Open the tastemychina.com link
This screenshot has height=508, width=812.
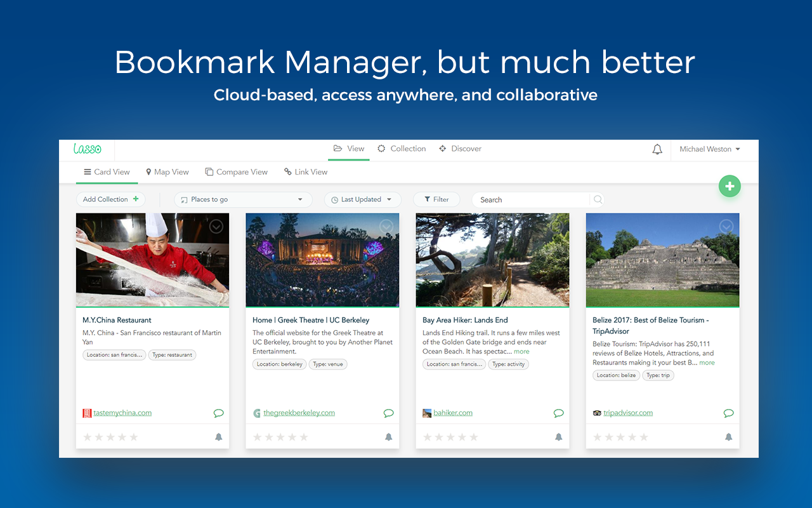[122, 413]
